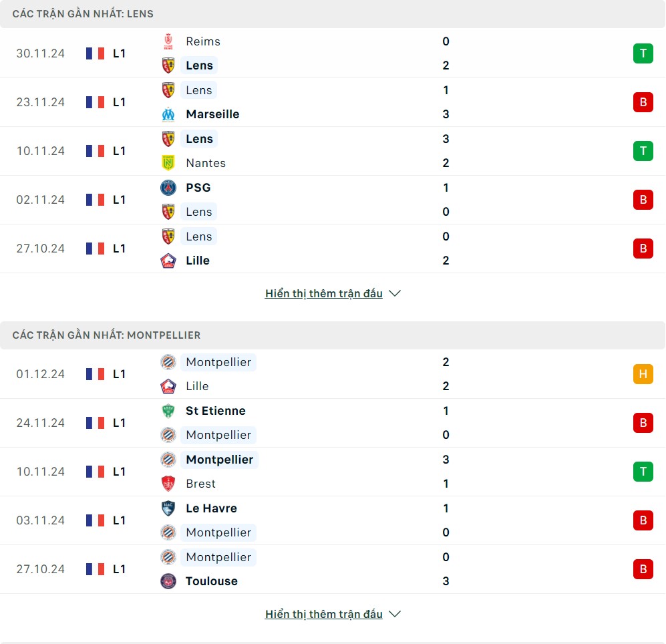Viewport: 666px width, 644px height.
Task: Click orange H badge for Montpellier–Lille draw
Action: pos(643,374)
